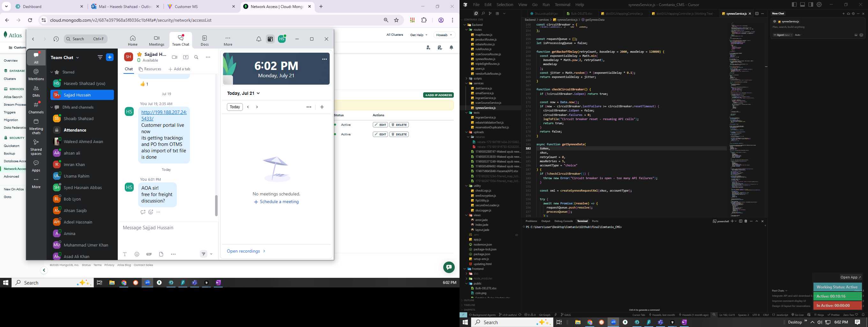The image size is (868, 327).
Task: Open Zoom from the Windows taskbar
Action: pyautogui.click(x=147, y=283)
